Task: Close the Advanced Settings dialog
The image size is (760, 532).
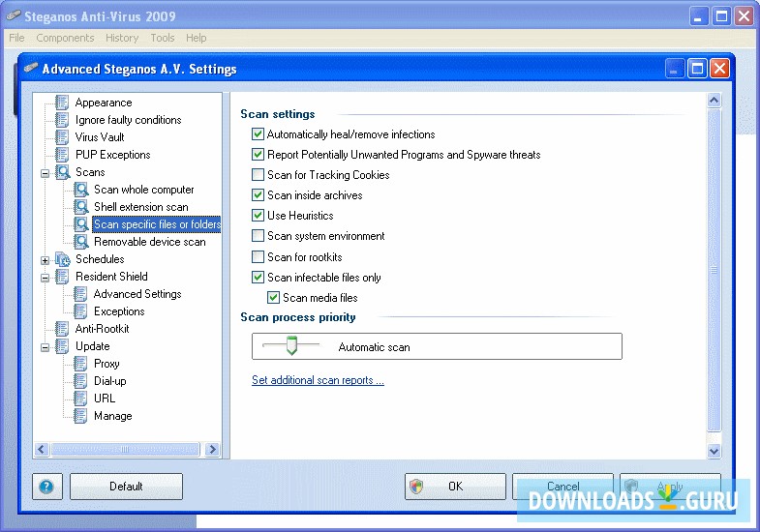Action: [719, 69]
